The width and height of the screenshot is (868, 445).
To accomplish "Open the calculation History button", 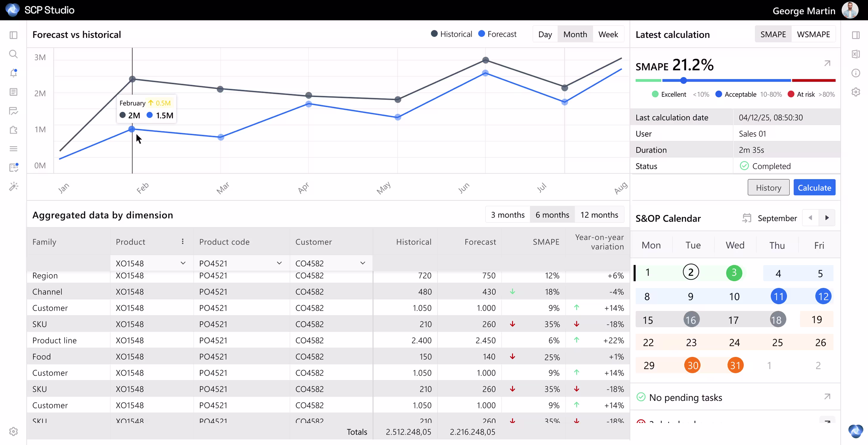I will click(x=768, y=187).
